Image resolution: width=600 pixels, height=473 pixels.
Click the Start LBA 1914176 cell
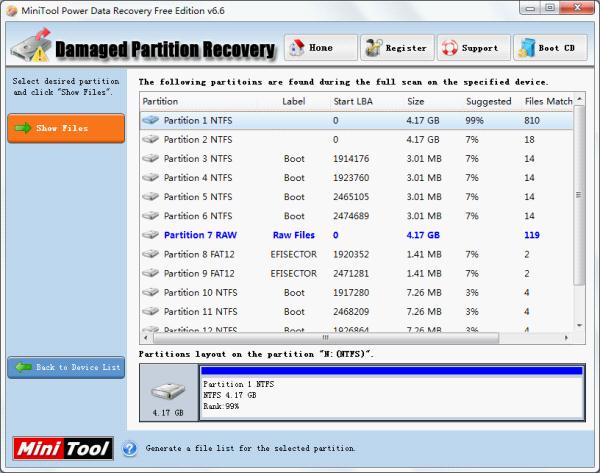tap(351, 158)
